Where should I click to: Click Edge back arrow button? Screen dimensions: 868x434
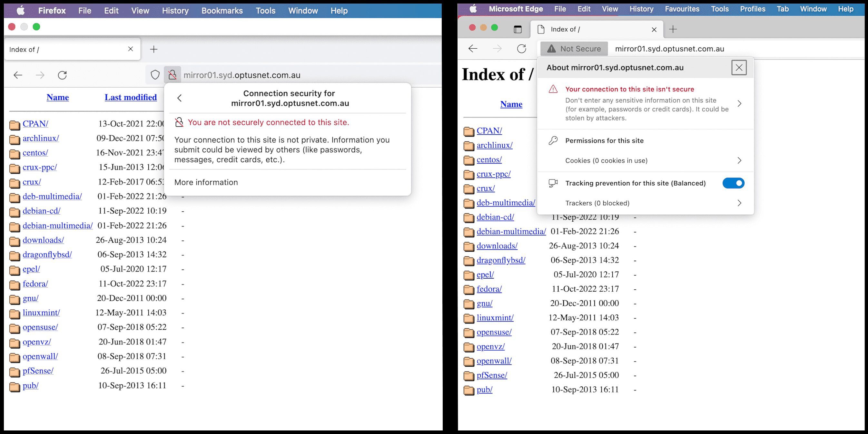473,48
